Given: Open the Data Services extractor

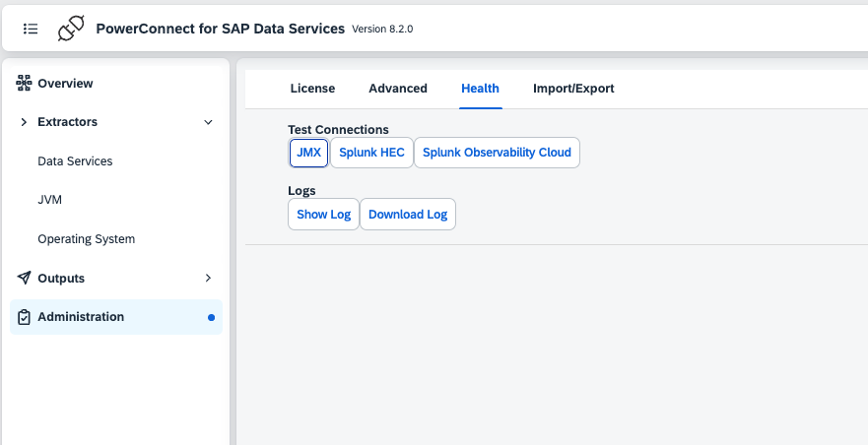Looking at the screenshot, I should pyautogui.click(x=75, y=160).
